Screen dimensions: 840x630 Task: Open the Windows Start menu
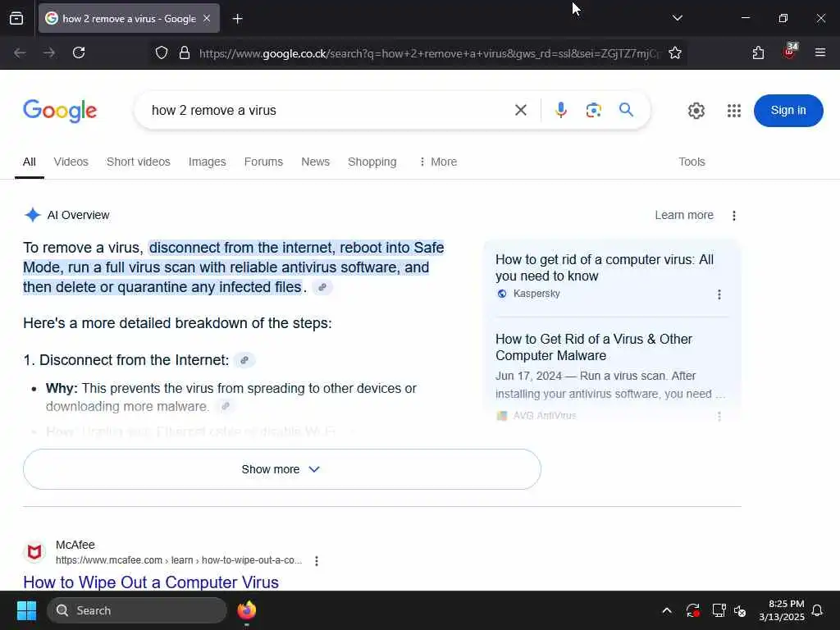(x=26, y=610)
